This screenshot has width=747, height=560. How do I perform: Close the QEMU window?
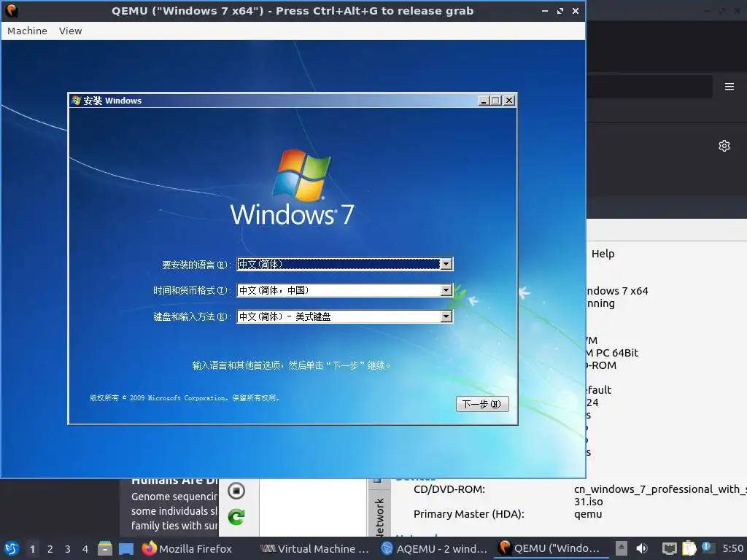click(x=576, y=10)
